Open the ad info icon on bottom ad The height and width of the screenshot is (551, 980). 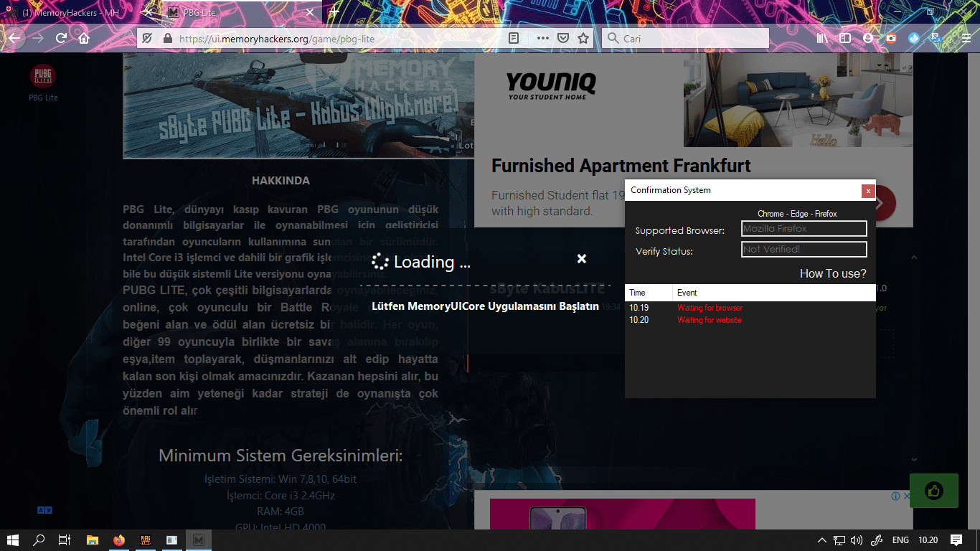click(x=895, y=496)
